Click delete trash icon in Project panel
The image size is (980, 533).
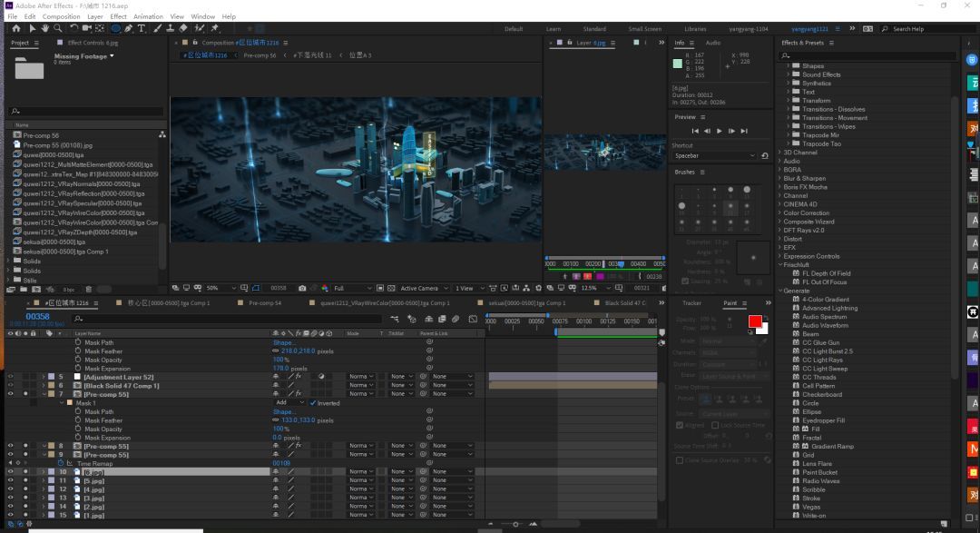tap(89, 290)
